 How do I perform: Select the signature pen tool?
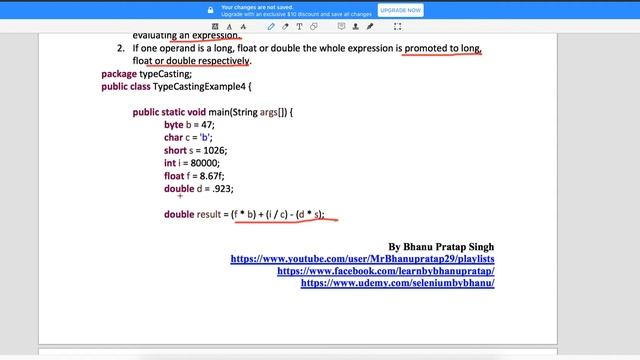coord(370,27)
